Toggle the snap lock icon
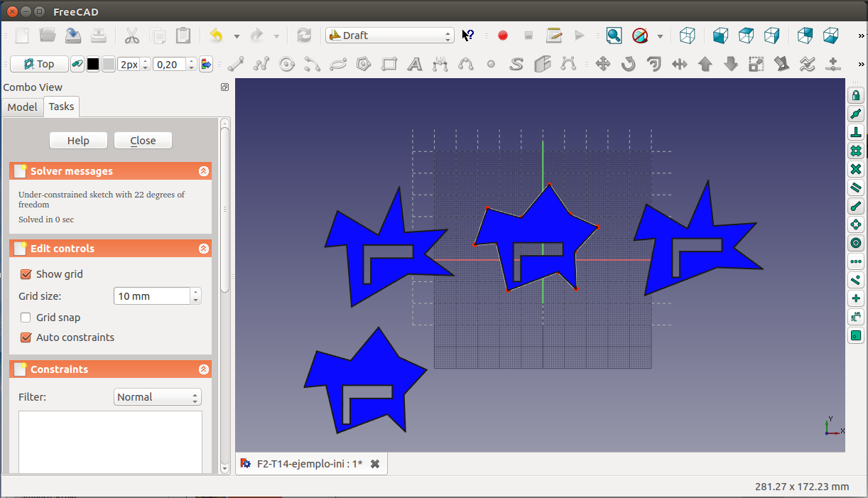This screenshot has height=498, width=868. [856, 96]
